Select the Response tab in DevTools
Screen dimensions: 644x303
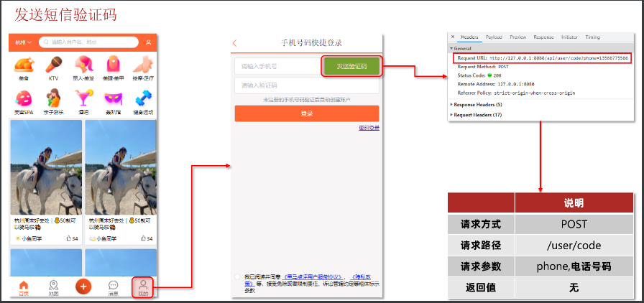pos(543,37)
